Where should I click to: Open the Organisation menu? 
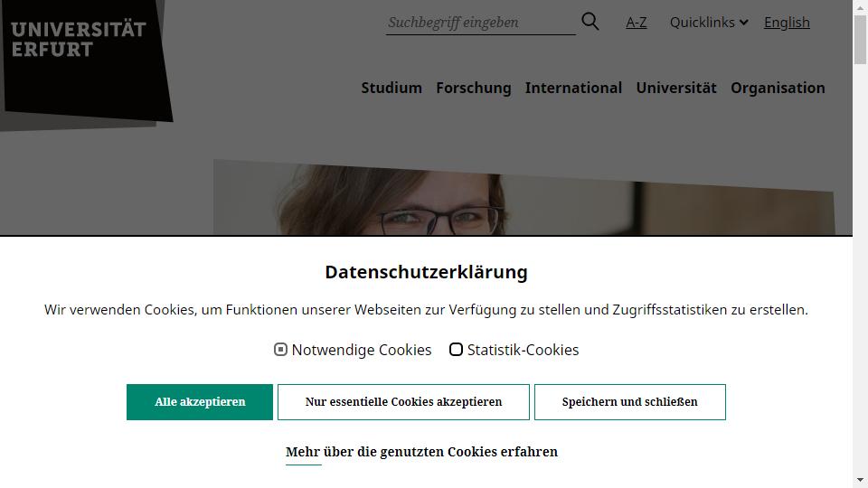pyautogui.click(x=778, y=88)
